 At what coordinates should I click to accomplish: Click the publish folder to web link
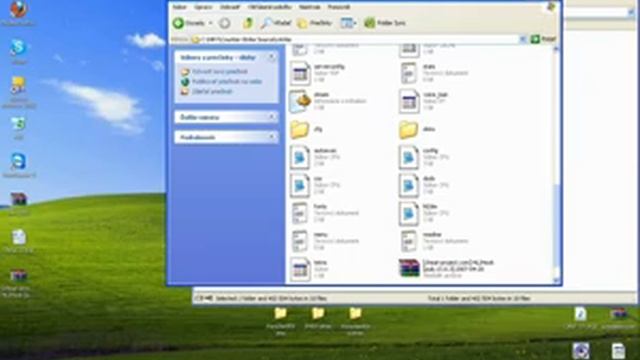(x=227, y=82)
